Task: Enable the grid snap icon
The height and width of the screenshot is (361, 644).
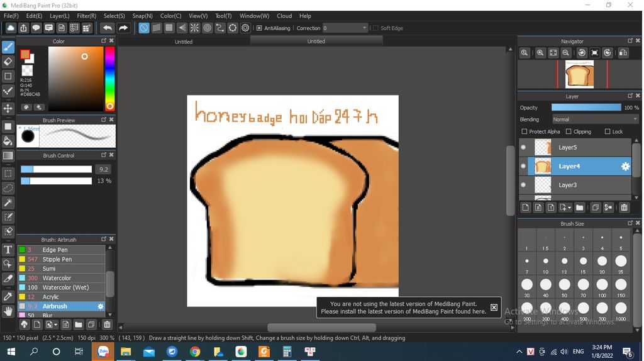Action: (169, 28)
